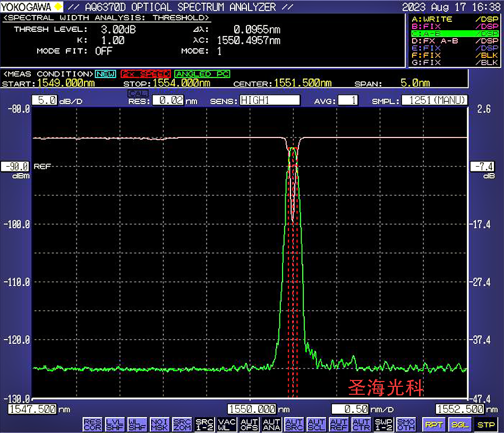Viewport: 504px width, 433px height.
Task: Toggle the SRC 1-2 indicator
Action: (x=204, y=424)
